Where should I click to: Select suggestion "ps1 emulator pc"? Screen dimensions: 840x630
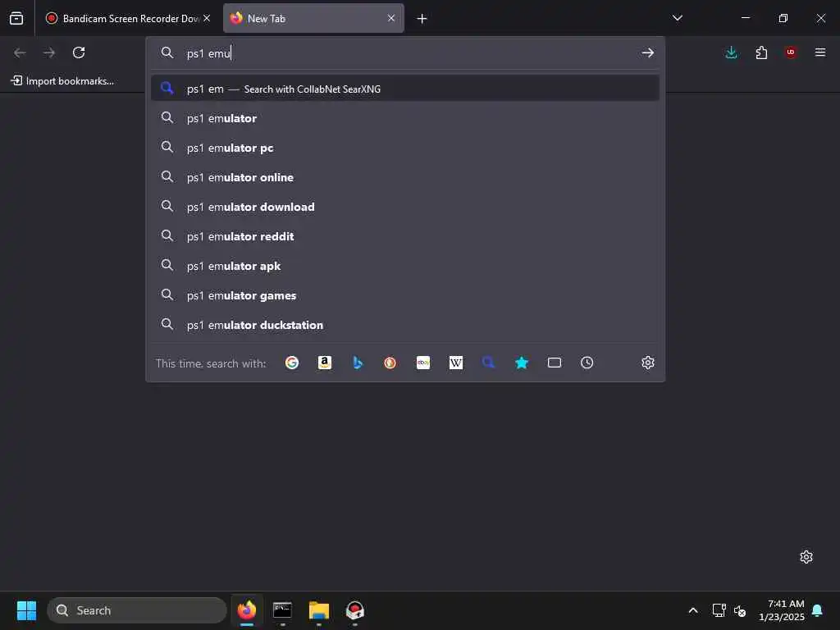click(405, 148)
